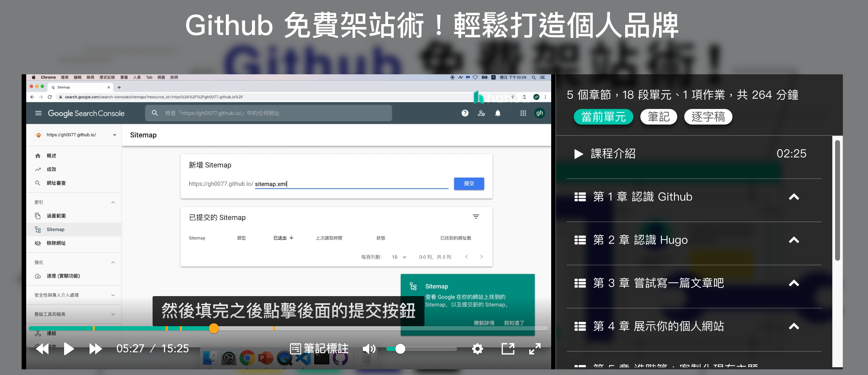Open the 每頁列數 rows-per-page dropdown
The image size is (868, 375).
click(x=399, y=257)
